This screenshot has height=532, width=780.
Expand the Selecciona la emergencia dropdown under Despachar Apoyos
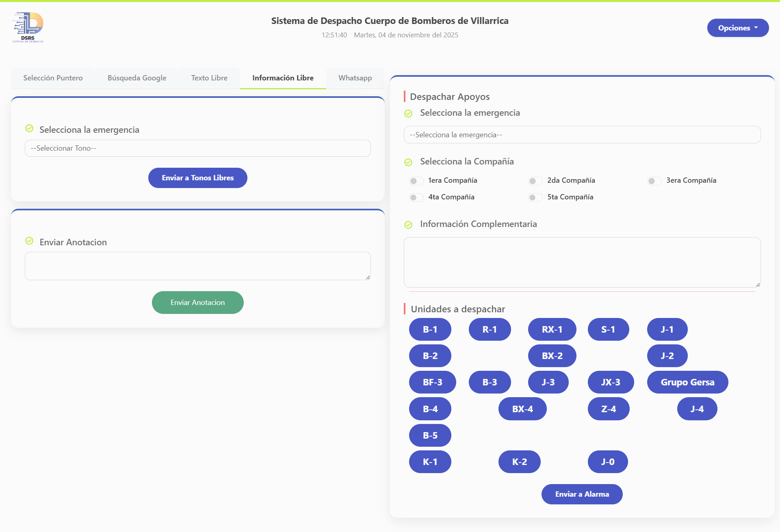(x=582, y=135)
